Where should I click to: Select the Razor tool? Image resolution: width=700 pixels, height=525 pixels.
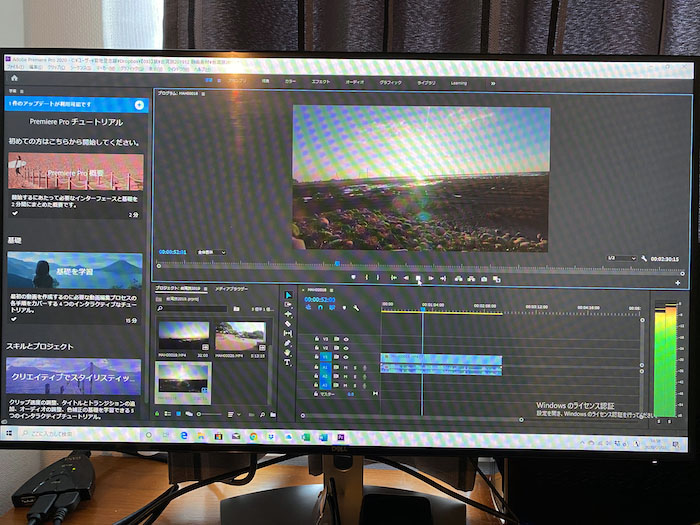pyautogui.click(x=288, y=324)
